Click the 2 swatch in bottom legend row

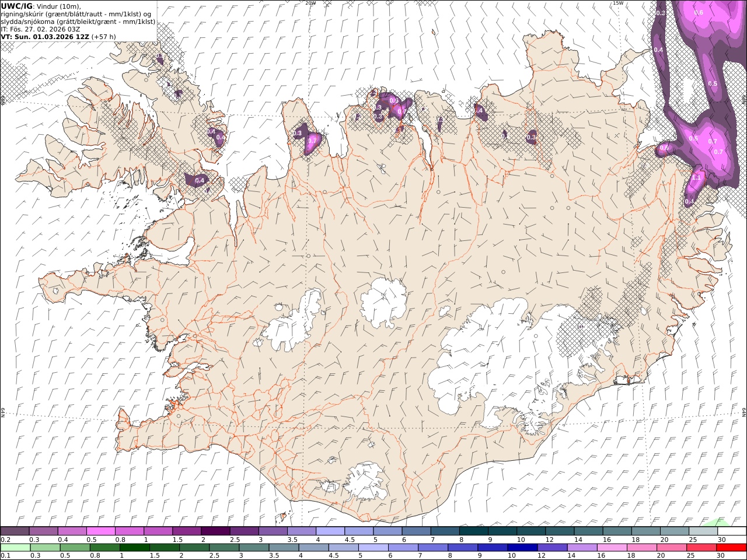point(194,547)
